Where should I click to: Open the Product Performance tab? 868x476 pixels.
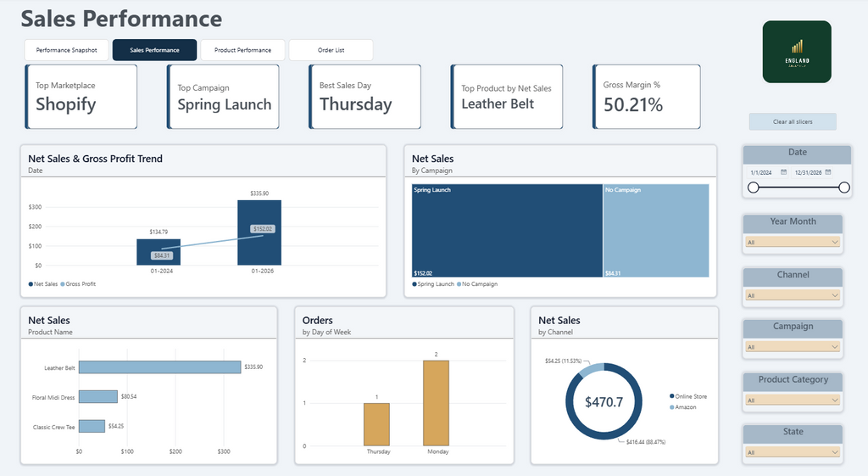[x=242, y=50]
